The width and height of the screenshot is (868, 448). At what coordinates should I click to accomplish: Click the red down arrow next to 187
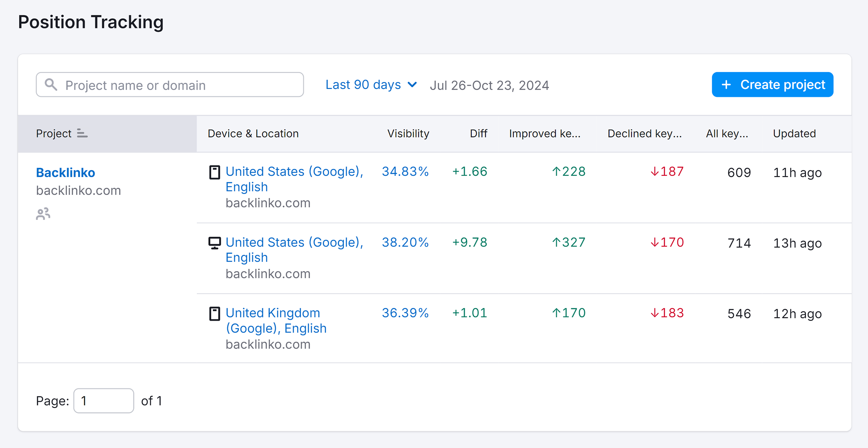[655, 171]
